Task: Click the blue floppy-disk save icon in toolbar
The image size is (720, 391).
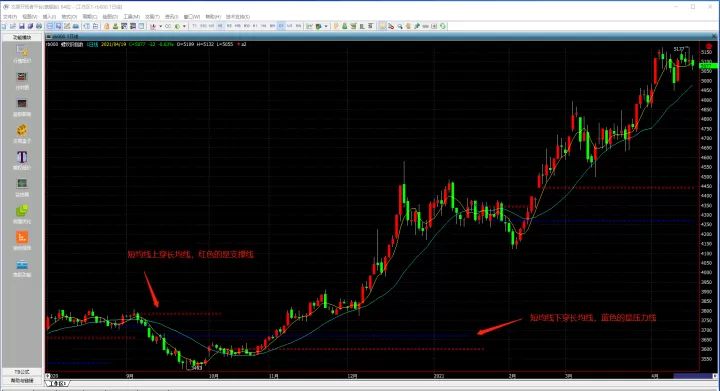Action: coord(22,26)
